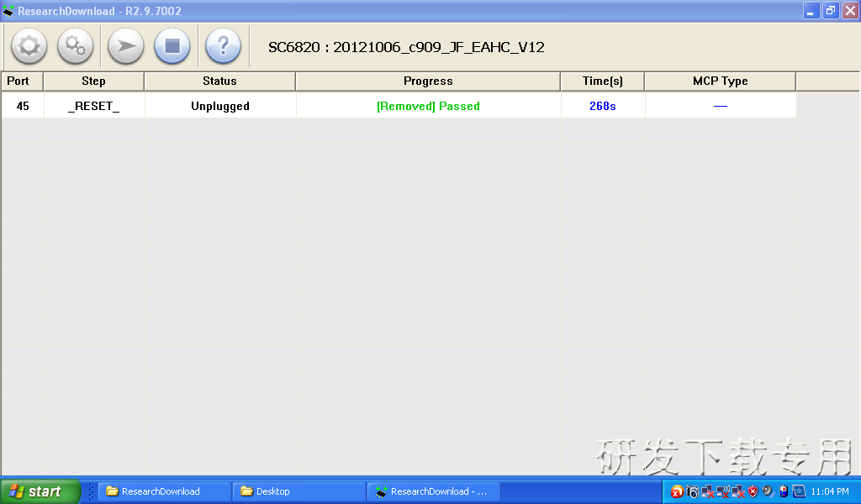Click the camera icon in system tray
Screen dimensions: 861x504
692,491
